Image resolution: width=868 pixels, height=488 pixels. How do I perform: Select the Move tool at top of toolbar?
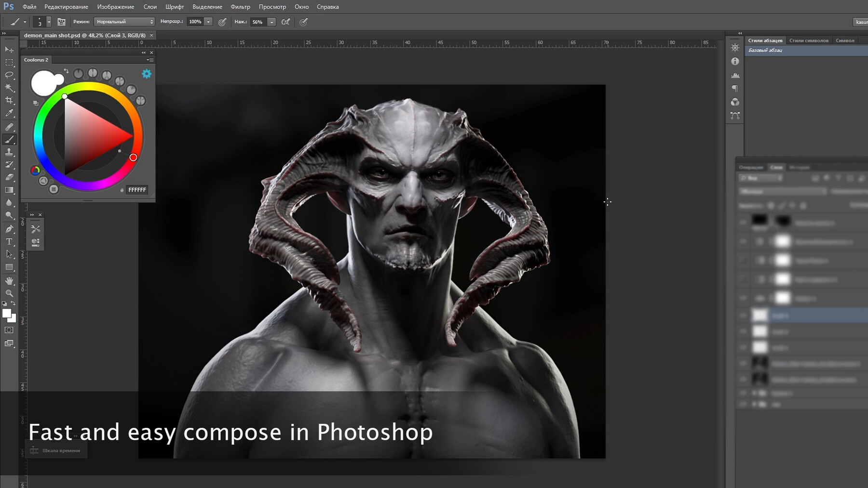point(8,50)
